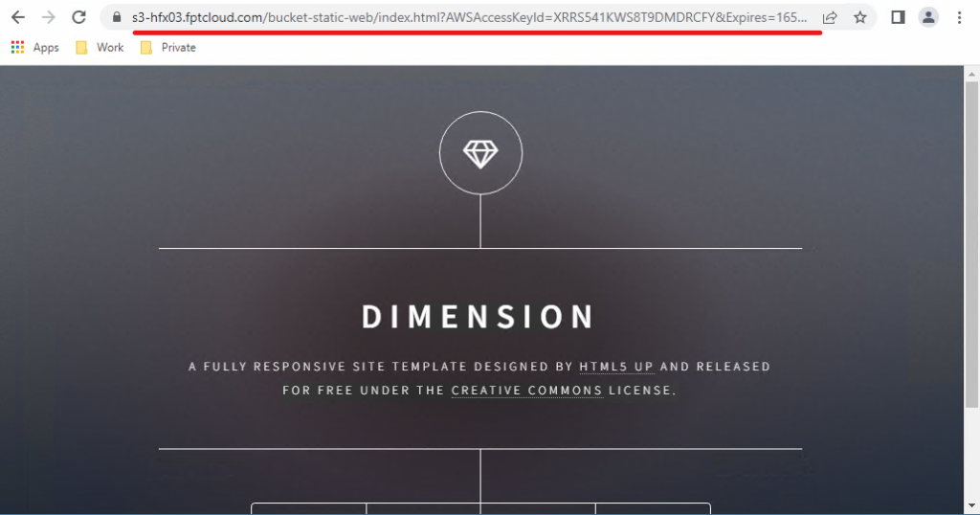Image resolution: width=980 pixels, height=515 pixels.
Task: Open the Creative Commons license link
Action: point(526,391)
